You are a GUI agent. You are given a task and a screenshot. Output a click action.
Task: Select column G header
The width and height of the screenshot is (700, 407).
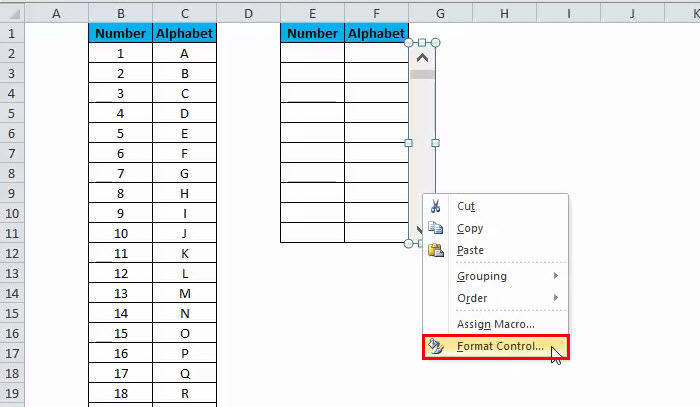tap(440, 13)
